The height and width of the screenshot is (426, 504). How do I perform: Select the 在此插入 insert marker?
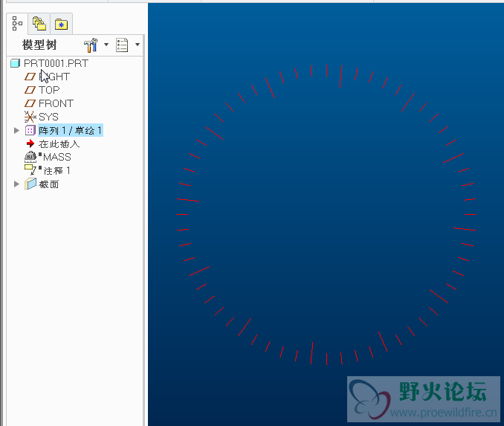pos(59,143)
